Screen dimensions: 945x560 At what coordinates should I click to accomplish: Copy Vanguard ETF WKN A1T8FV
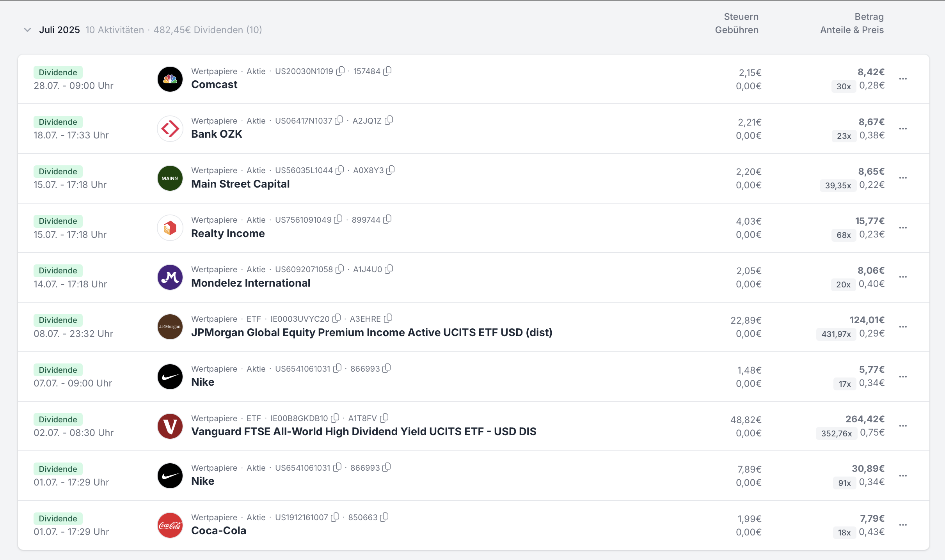pyautogui.click(x=384, y=418)
